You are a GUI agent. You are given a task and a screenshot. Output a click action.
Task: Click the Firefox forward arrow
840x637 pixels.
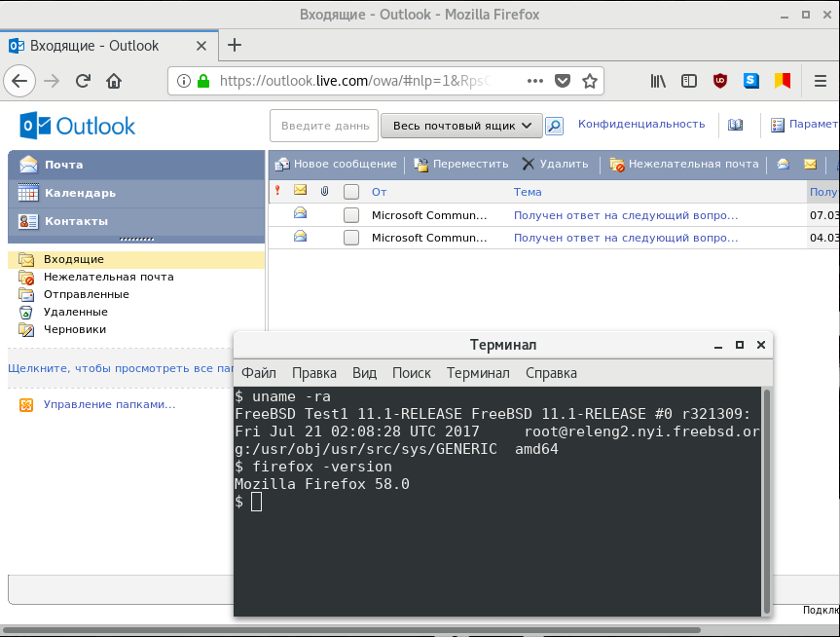[x=52, y=81]
